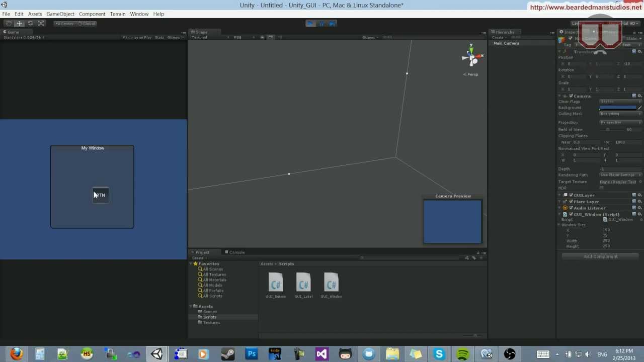Open the GUI_Window C# script asset
644x362 pixels.
(331, 283)
